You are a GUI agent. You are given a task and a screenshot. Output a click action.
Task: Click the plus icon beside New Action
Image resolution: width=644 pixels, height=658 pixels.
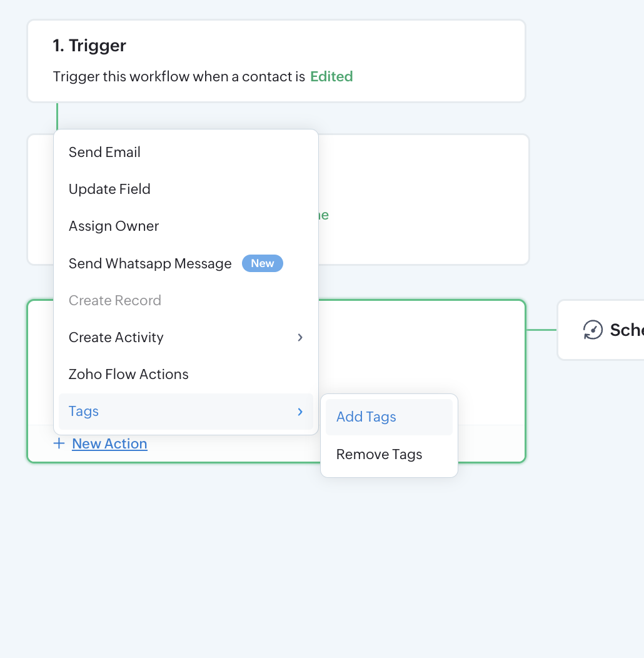click(59, 443)
